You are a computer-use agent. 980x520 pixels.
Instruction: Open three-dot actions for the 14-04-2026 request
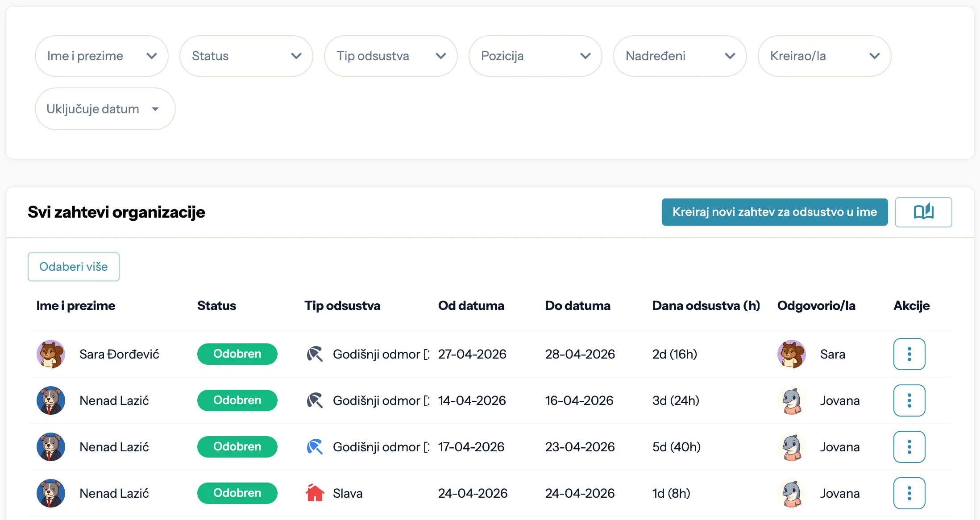(909, 400)
